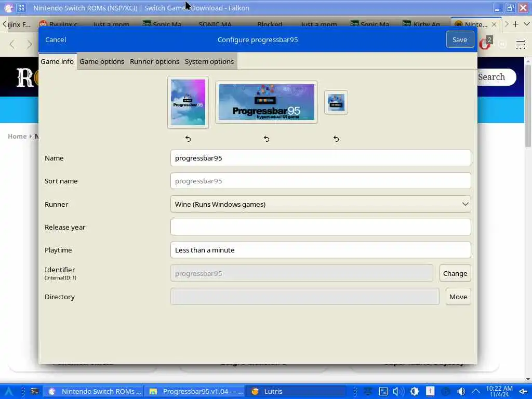Click the wide Progressbar95 banner thumbnail
The width and height of the screenshot is (532, 399).
267,102
